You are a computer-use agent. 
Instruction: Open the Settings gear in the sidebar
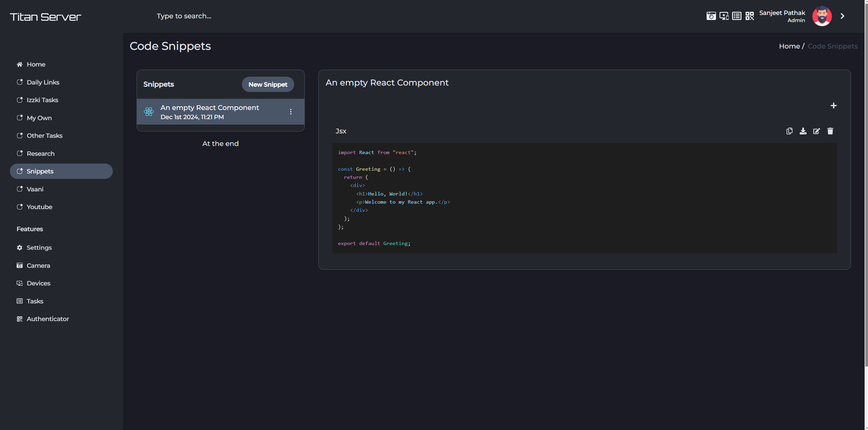click(x=39, y=247)
